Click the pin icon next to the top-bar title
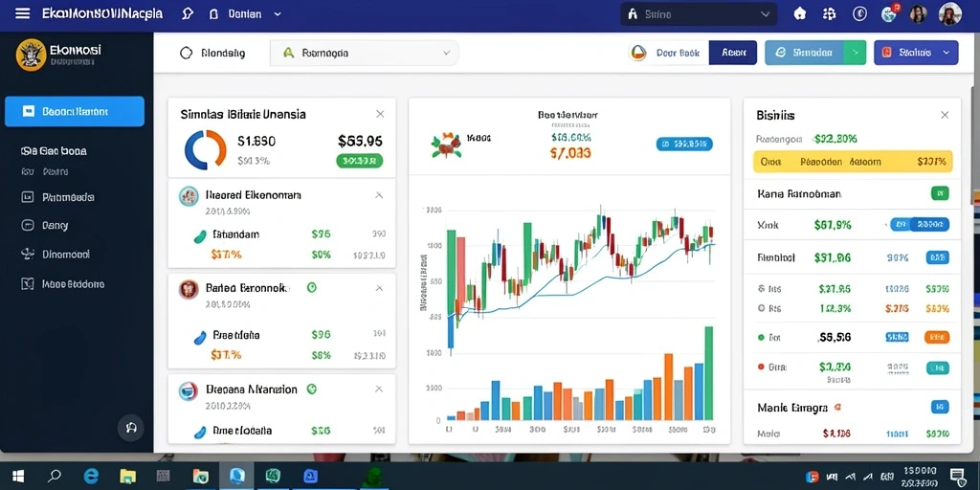Screen dimensions: 980x490 187,13
